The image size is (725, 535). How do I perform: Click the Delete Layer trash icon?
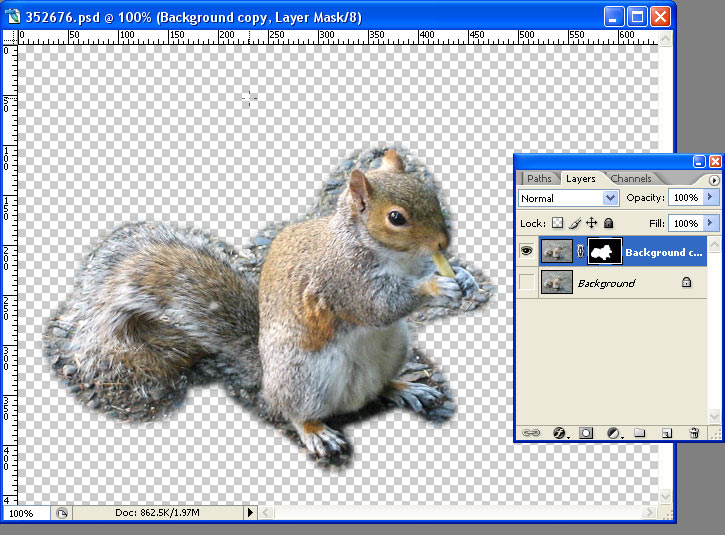coord(694,433)
